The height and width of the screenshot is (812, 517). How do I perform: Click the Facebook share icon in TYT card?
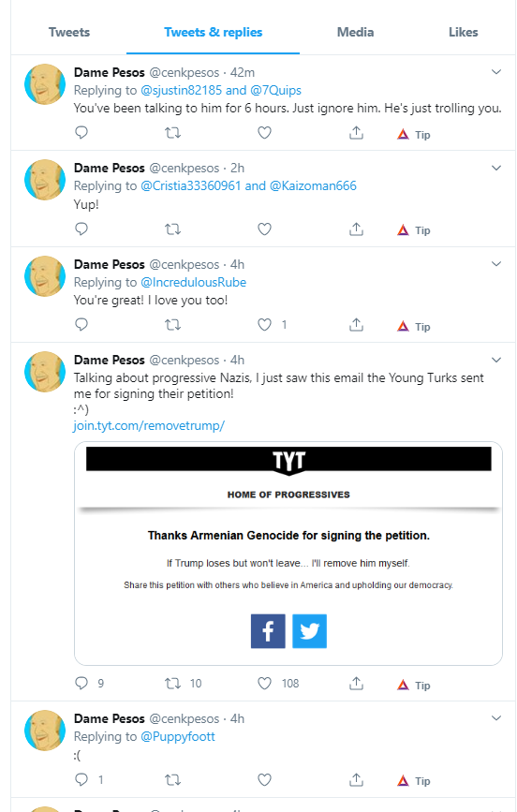click(x=268, y=631)
